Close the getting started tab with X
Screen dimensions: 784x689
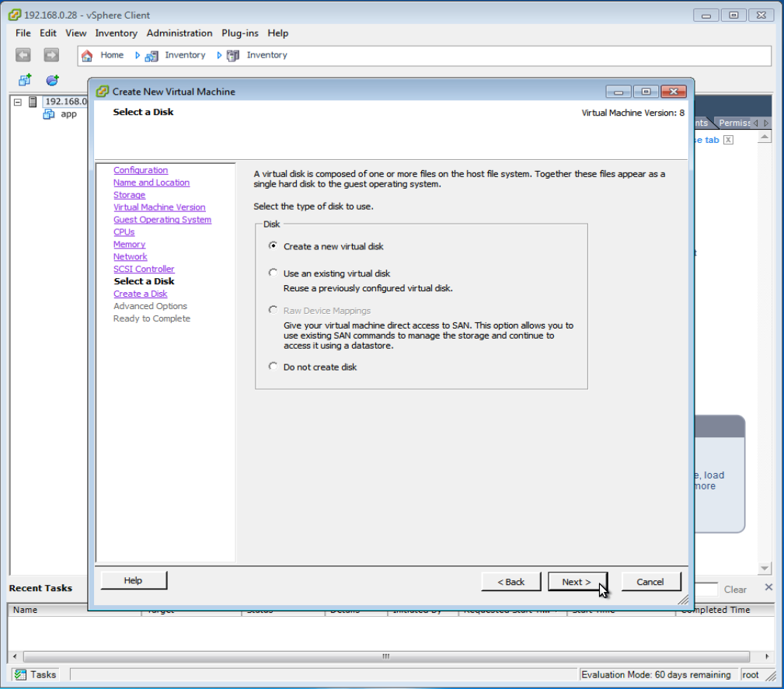[729, 140]
